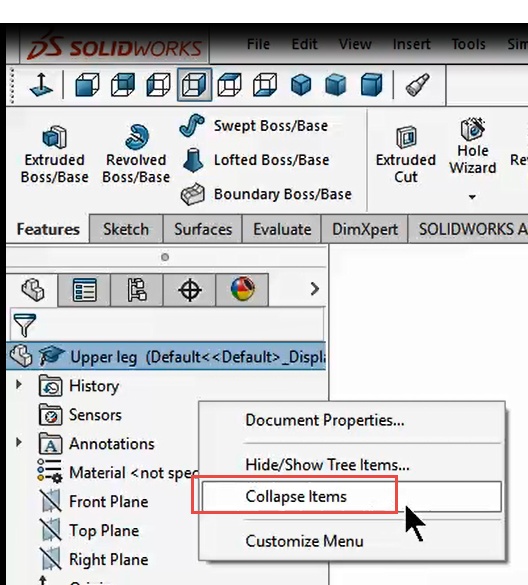
Task: Click the Hole Wizard tool
Action: (473, 146)
